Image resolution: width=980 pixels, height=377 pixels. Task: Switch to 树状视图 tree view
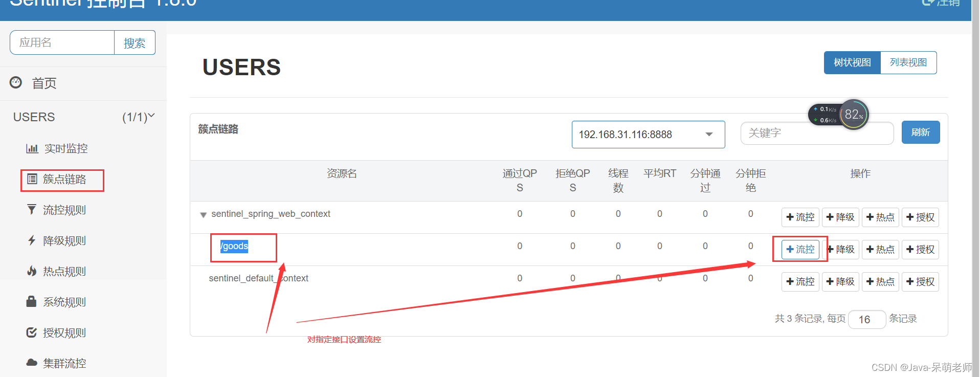(x=852, y=62)
